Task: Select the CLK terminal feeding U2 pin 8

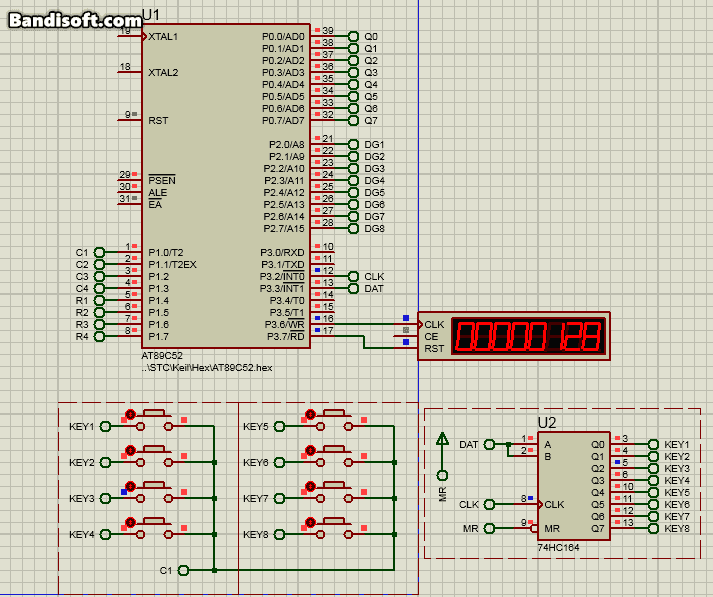Action: pos(489,504)
